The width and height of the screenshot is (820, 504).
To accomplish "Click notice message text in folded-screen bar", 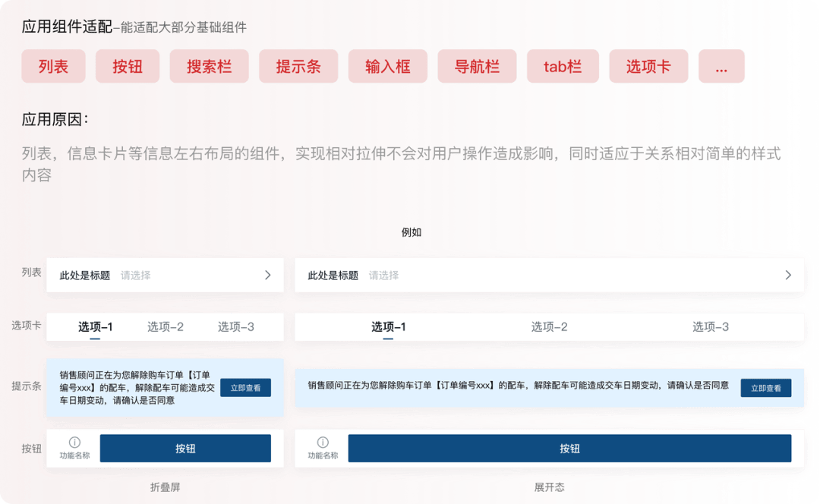I will 137,388.
